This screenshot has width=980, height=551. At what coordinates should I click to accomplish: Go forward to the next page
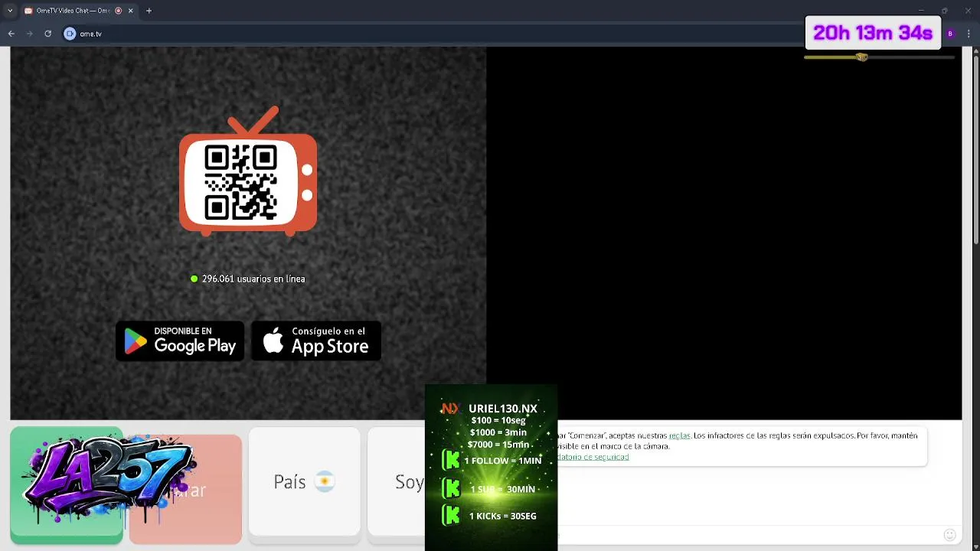click(x=29, y=34)
